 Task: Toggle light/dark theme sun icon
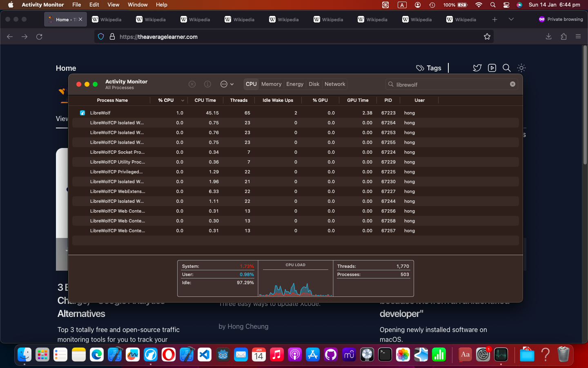(x=521, y=68)
